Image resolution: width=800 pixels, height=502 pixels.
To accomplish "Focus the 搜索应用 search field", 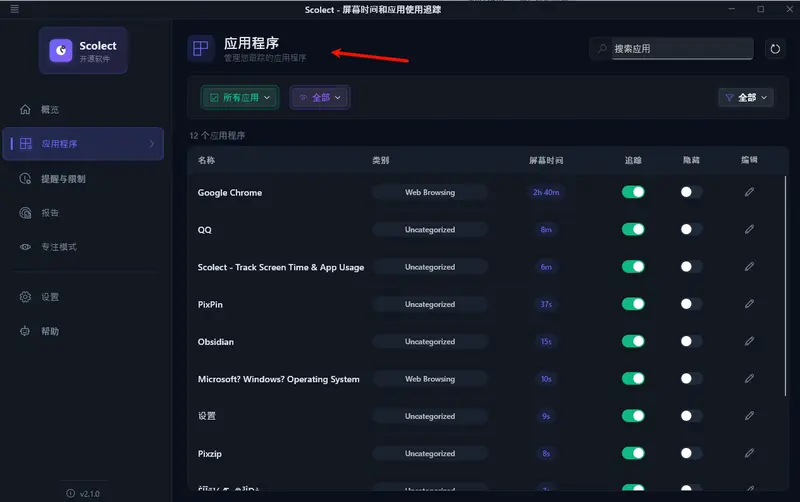I will [682, 49].
